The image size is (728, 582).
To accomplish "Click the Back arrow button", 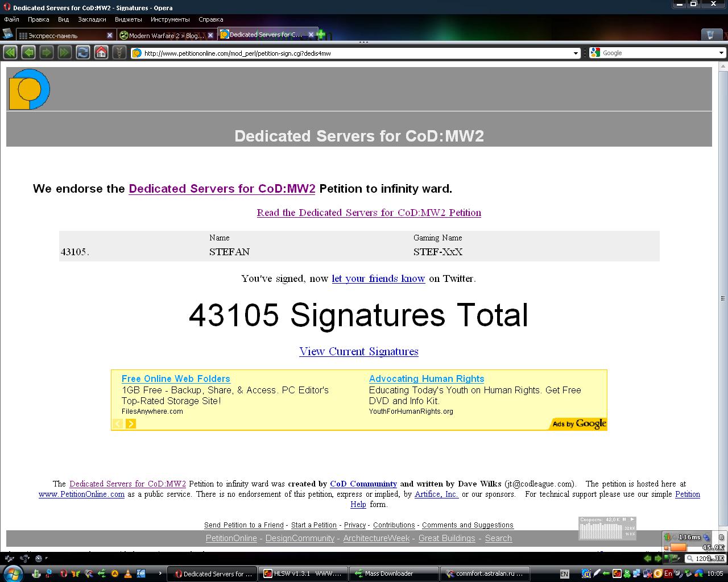I will [28, 53].
